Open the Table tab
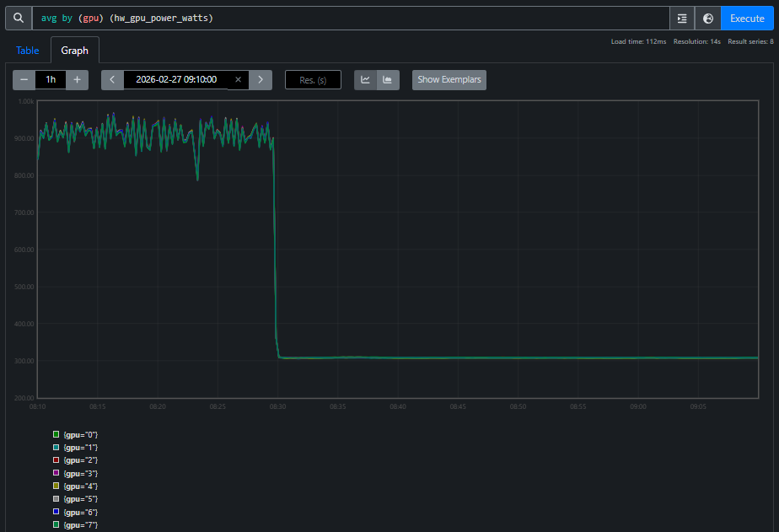 (x=28, y=51)
